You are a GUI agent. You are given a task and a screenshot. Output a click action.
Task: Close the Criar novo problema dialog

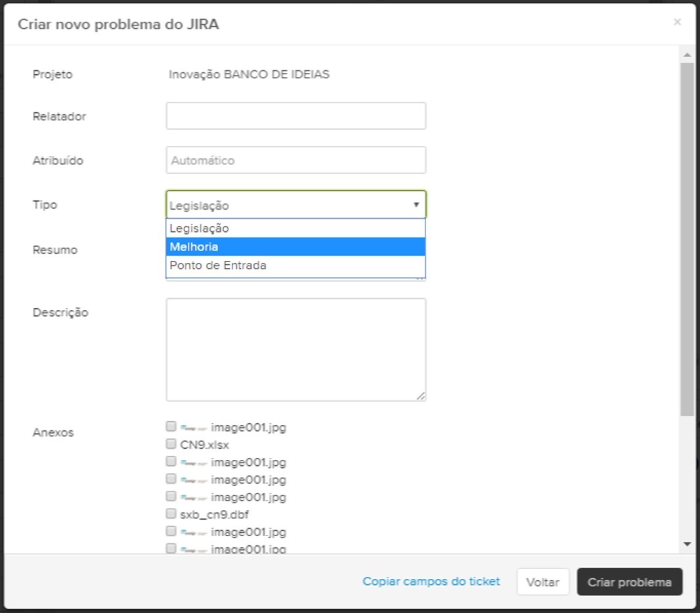677,22
